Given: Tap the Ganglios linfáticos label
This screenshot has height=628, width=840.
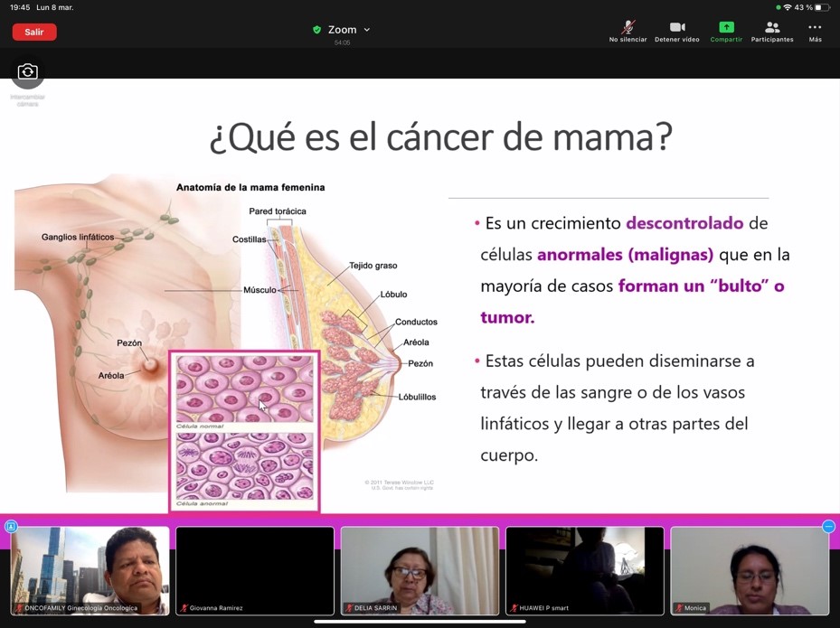Looking at the screenshot, I should pyautogui.click(x=78, y=237).
